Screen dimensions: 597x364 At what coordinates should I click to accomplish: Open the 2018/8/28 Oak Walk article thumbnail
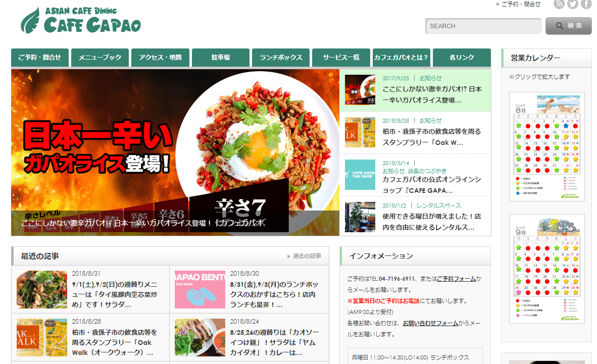(42, 337)
